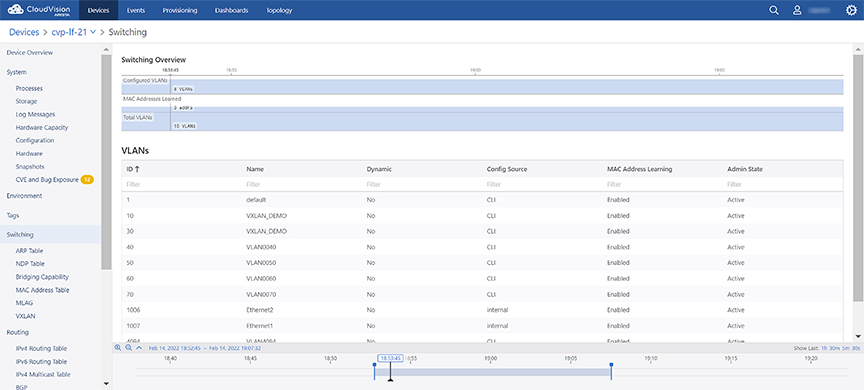The image size is (864, 390).
Task: Open VXLAN in sidebar
Action: [25, 316]
